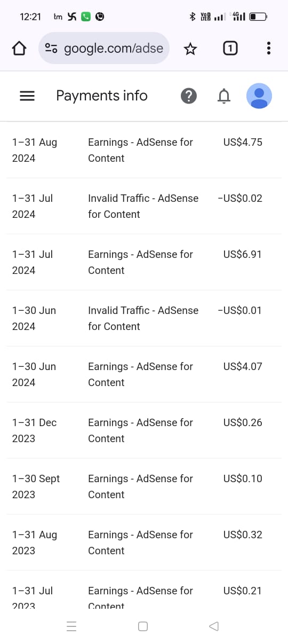Tap the site info icon in address bar

(x=51, y=49)
